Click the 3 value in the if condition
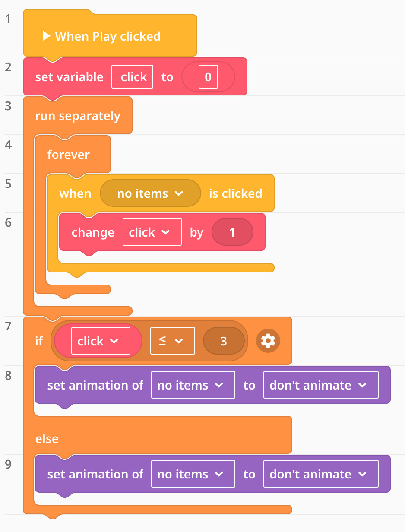The width and height of the screenshot is (405, 532). [223, 341]
